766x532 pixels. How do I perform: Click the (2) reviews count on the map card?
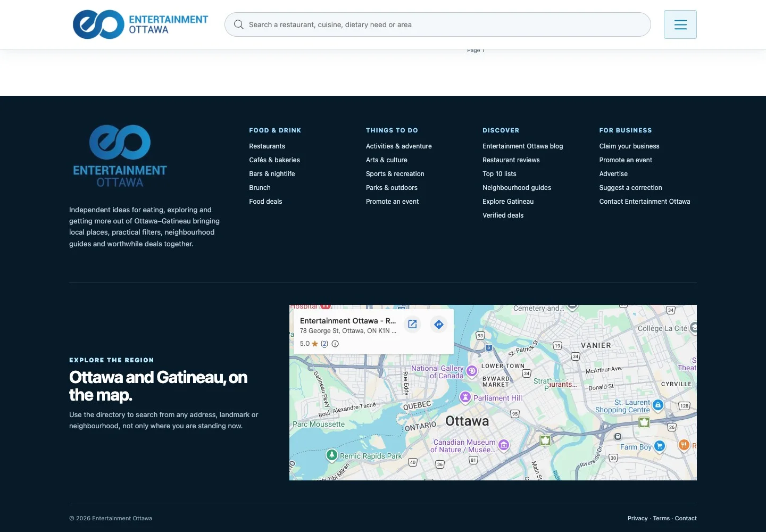324,344
